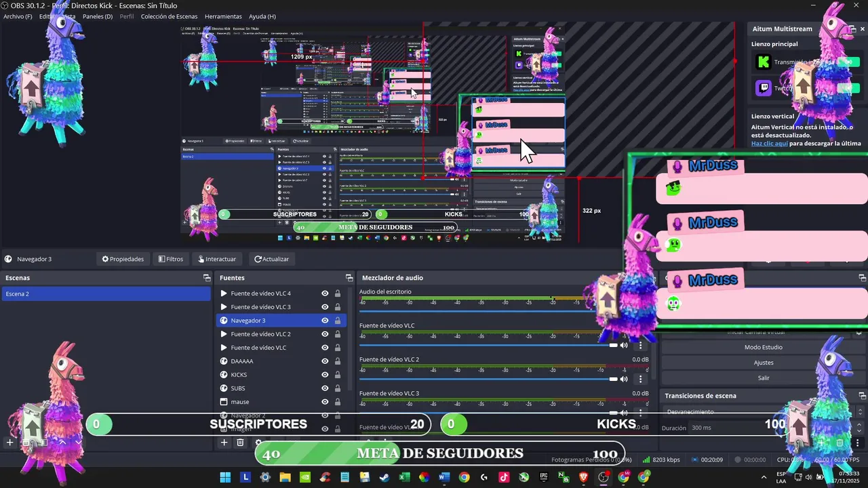Click the Twitch logo in Aitum Multistream
Viewport: 868px width, 488px height.
tap(763, 88)
